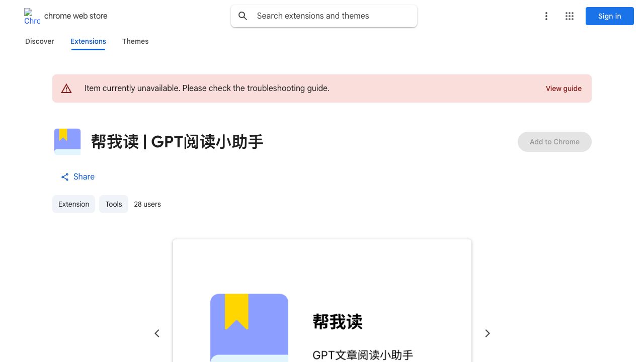Screen dimensions: 644x362
Task: Click the extension's bookmark book icon
Action: tap(67, 142)
